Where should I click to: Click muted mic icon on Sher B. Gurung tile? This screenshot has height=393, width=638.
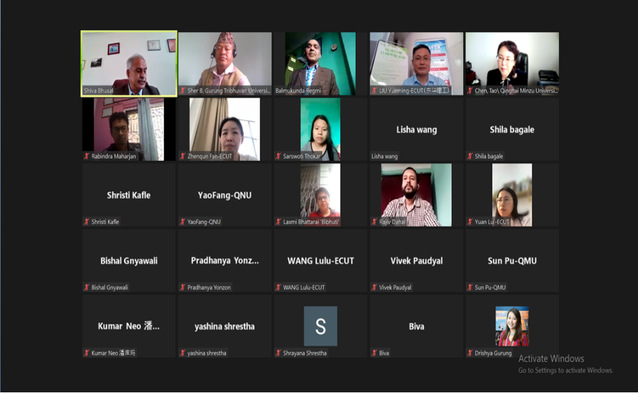tap(183, 91)
